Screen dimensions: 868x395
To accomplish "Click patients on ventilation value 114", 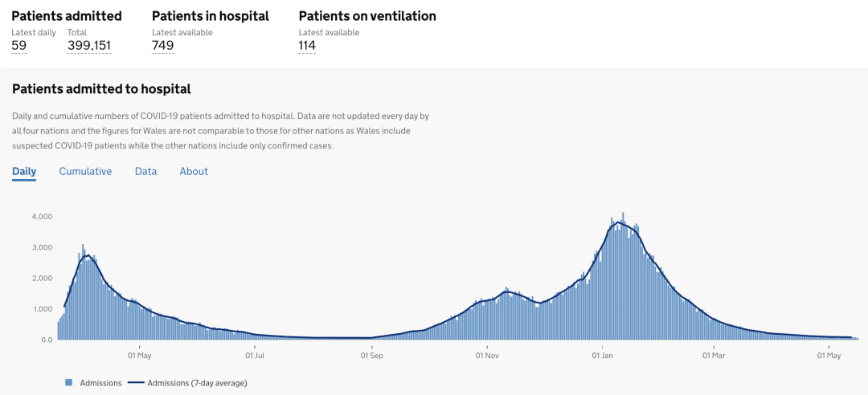I will [x=307, y=46].
